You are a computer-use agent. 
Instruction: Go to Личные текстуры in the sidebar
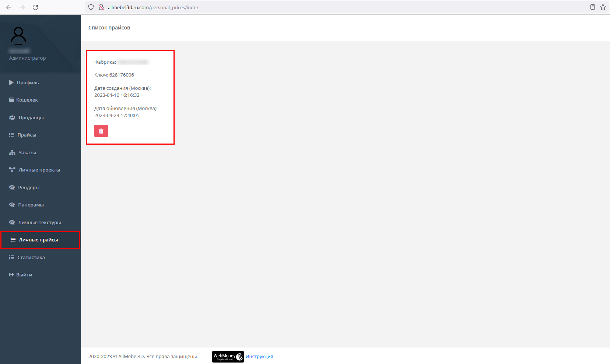(41, 222)
